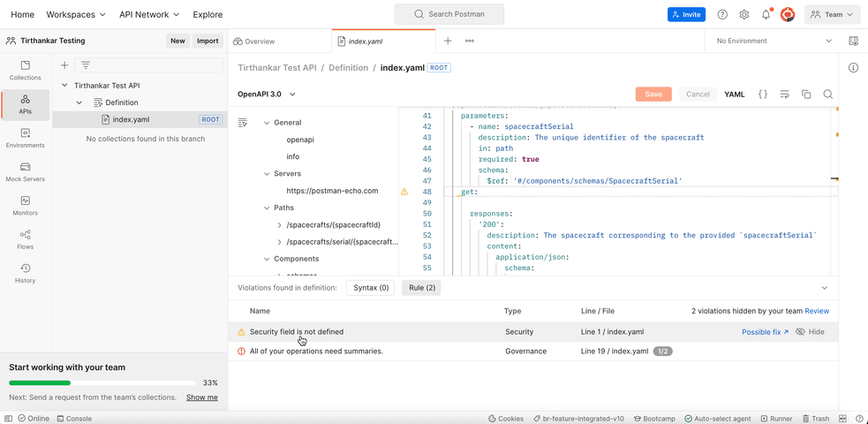Image resolution: width=868 pixels, height=424 pixels.
Task: Copy the definition using the copy icon
Action: pyautogui.click(x=806, y=95)
